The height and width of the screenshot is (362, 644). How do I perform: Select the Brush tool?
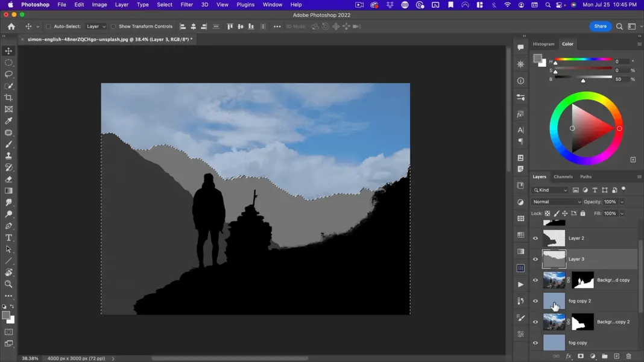pos(8,144)
